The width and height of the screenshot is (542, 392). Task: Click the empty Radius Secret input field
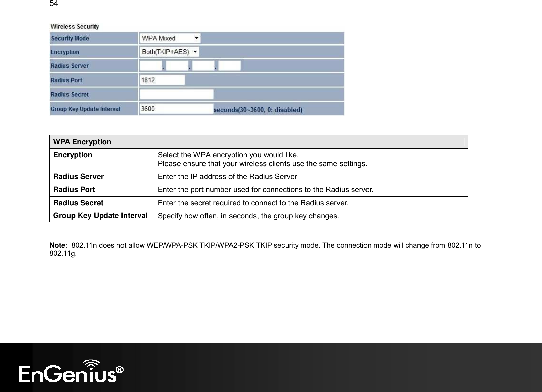click(177, 94)
